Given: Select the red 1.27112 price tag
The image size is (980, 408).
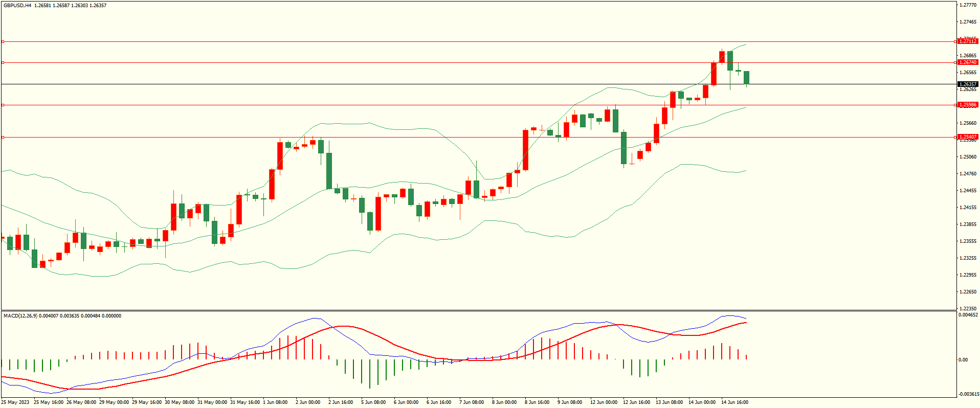Looking at the screenshot, I should click(967, 41).
